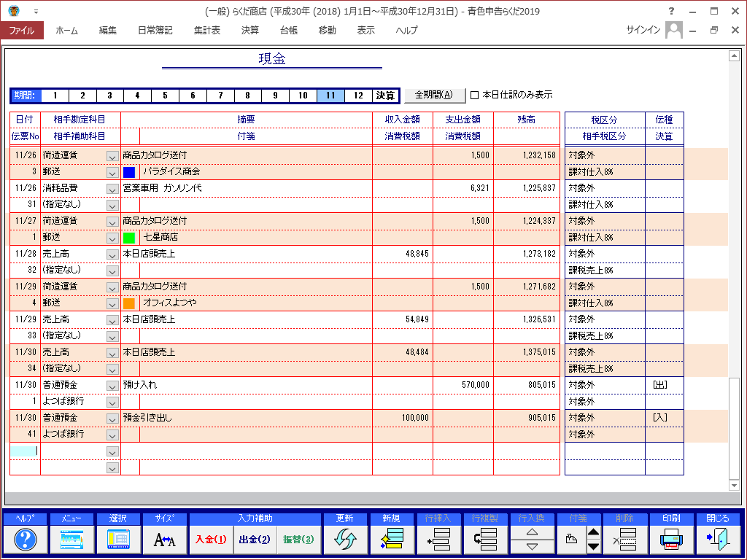The image size is (747, 560).
Task: Print the ledger with the 印刷 icon
Action: 671,540
